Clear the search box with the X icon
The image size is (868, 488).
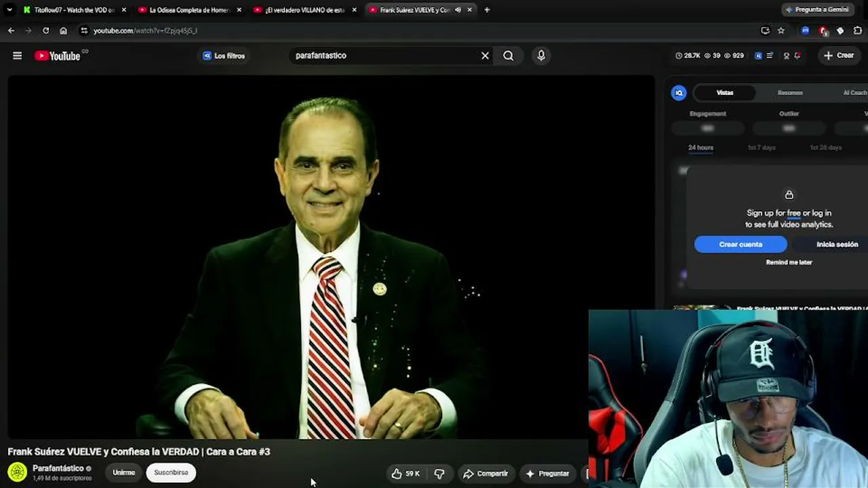tap(485, 56)
